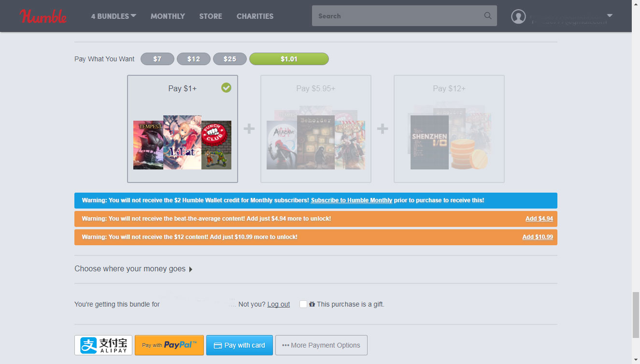This screenshot has height=364, width=640.
Task: Click the beat-the-average content warning text
Action: (x=207, y=219)
